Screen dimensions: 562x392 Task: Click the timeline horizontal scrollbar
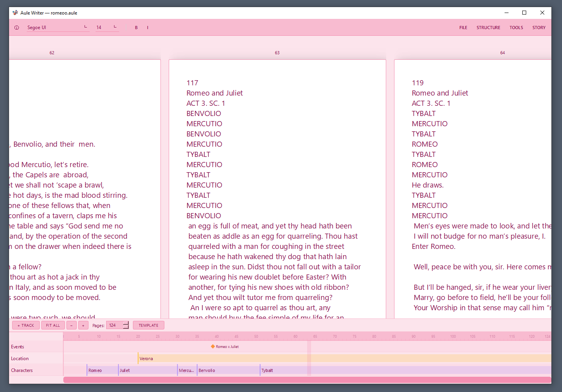pyautogui.click(x=307, y=379)
